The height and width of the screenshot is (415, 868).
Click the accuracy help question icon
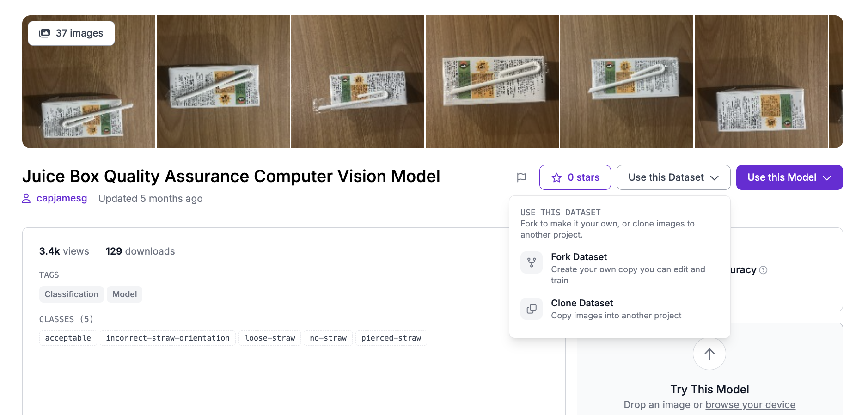[764, 270]
